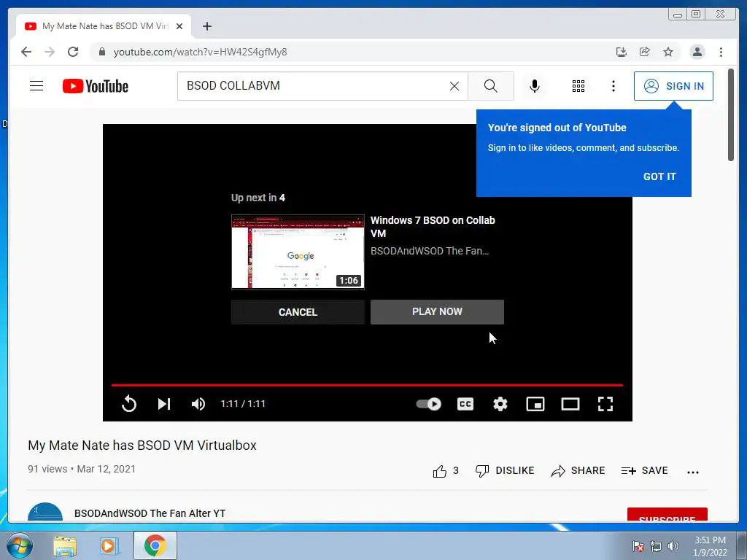Viewport: 747px width, 560px height.
Task: Open more actions ellipsis under video
Action: pyautogui.click(x=693, y=472)
